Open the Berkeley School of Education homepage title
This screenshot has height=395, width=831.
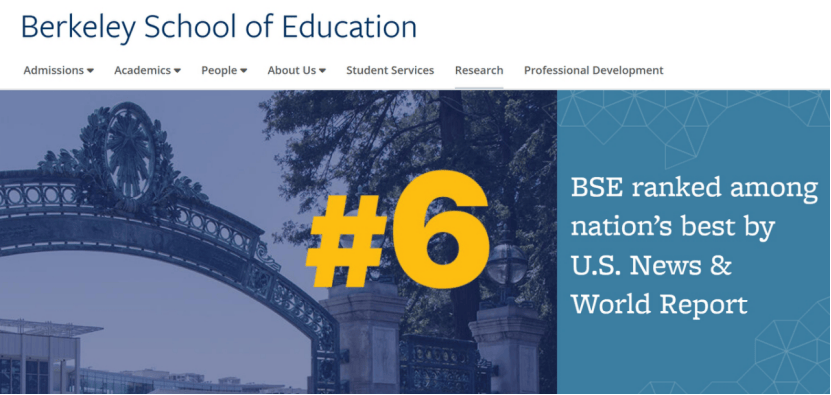click(219, 28)
